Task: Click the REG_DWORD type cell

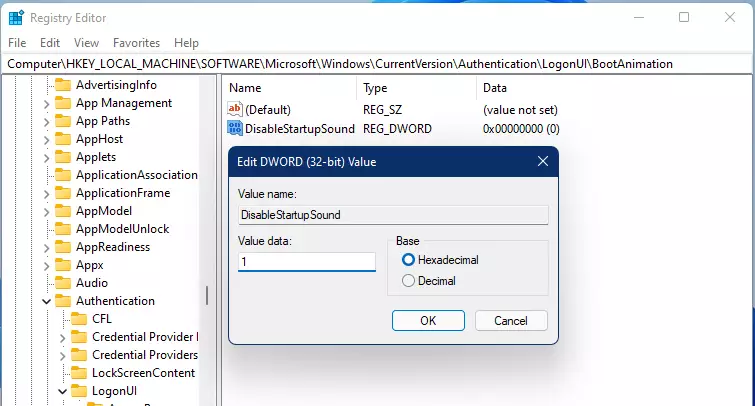Action: [x=397, y=129]
